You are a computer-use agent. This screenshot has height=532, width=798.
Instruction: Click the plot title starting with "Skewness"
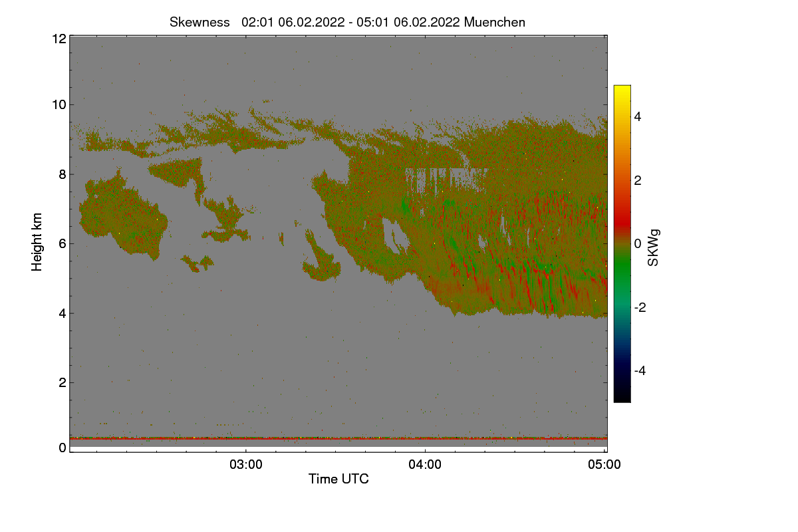tap(347, 22)
